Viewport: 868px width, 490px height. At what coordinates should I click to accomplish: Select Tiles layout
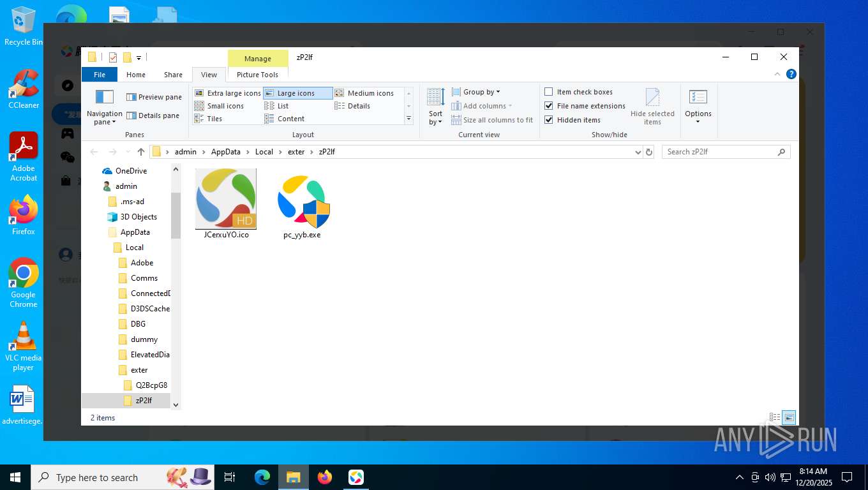[x=208, y=119]
